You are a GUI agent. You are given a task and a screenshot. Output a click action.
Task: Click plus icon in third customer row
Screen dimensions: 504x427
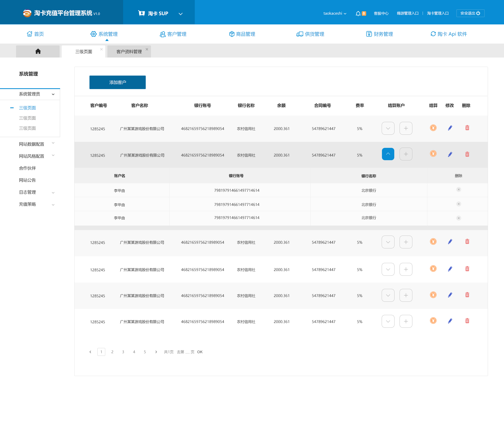pyautogui.click(x=406, y=242)
